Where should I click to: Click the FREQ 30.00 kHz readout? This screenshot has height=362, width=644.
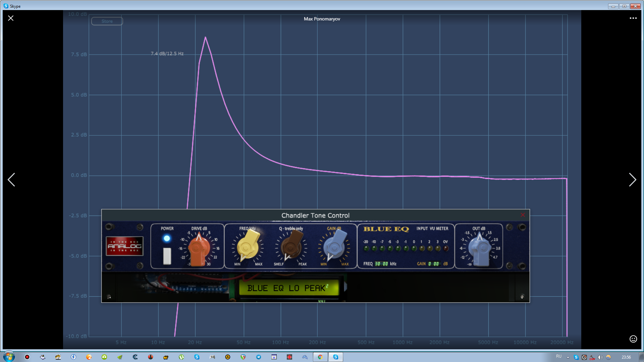click(x=380, y=264)
